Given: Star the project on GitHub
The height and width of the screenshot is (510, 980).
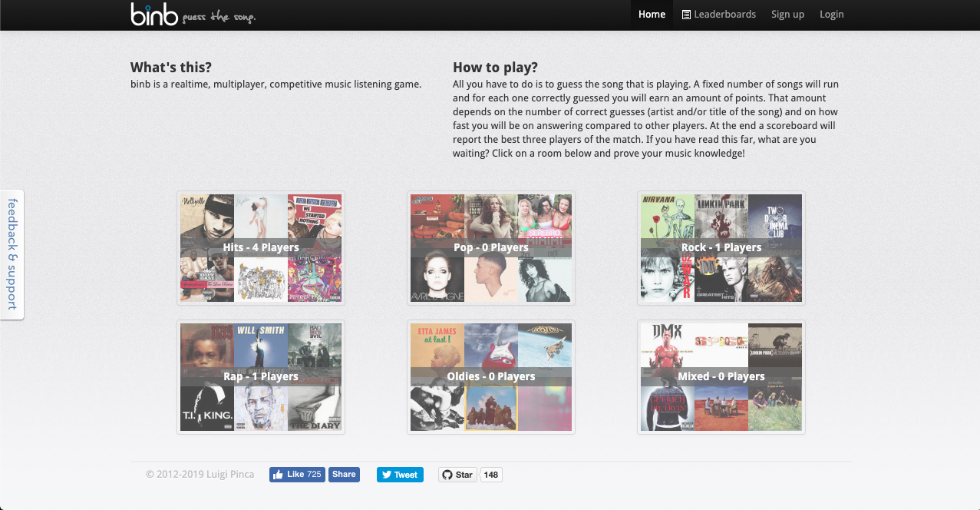Looking at the screenshot, I should [x=457, y=475].
